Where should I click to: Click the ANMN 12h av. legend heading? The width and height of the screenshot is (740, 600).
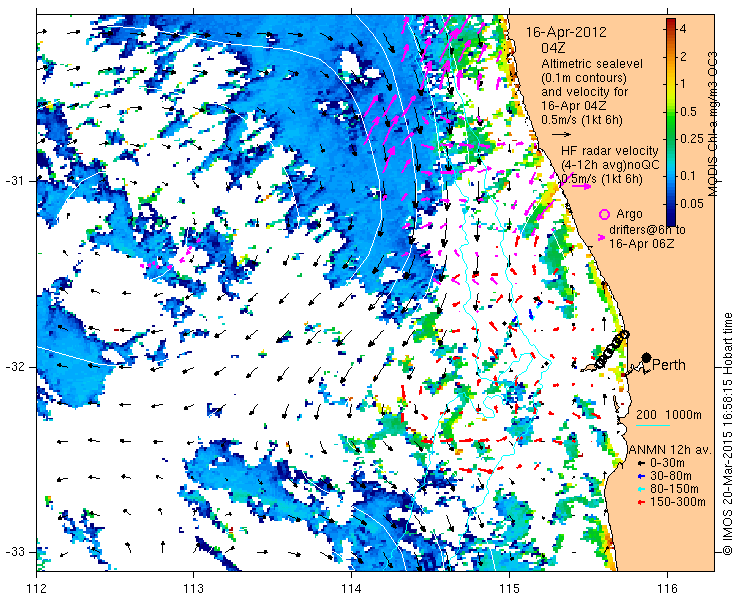(671, 450)
